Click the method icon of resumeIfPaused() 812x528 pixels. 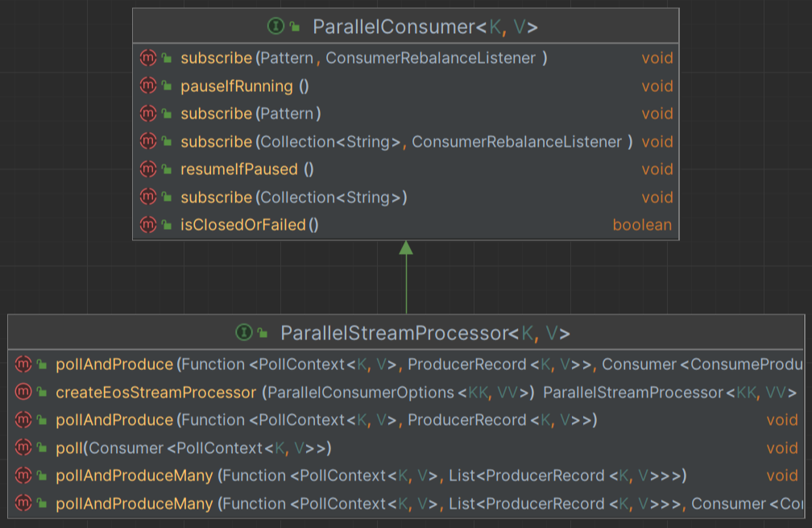pos(148,169)
